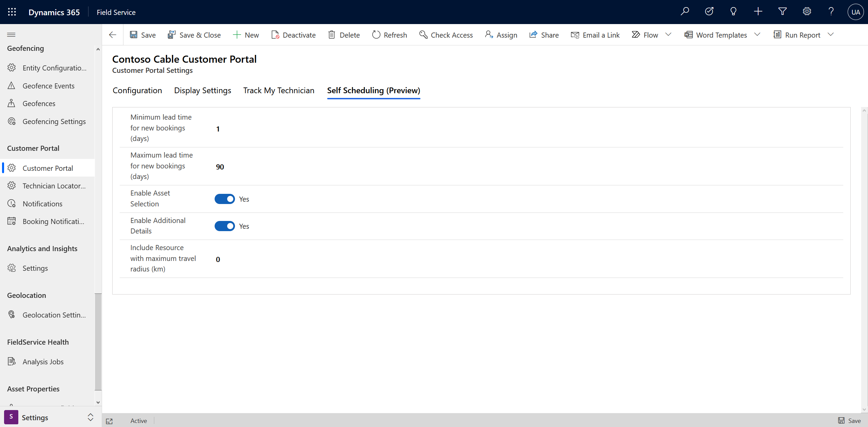Open the task flow checkmark icon
Screen dimensions: 868x427
click(709, 12)
